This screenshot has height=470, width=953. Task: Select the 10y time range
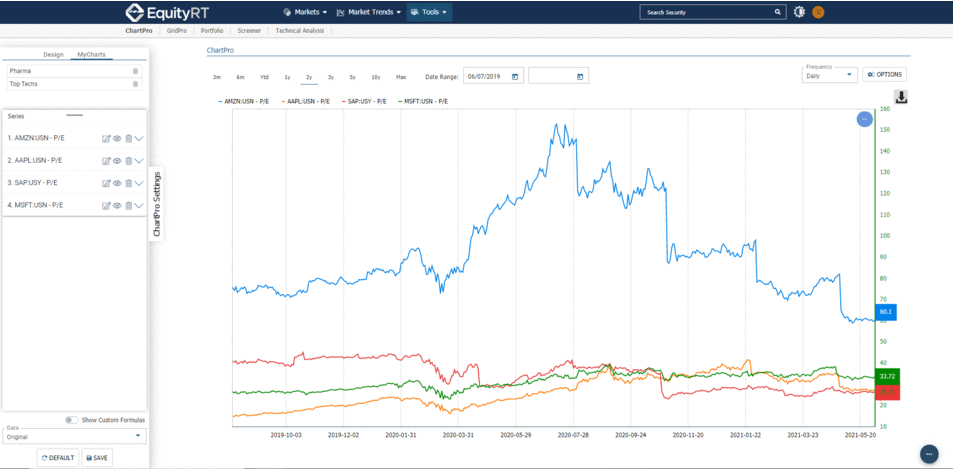[376, 77]
